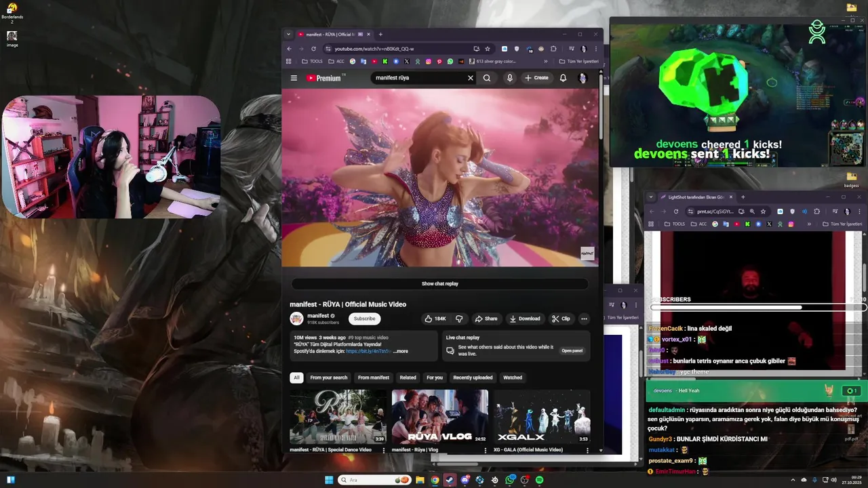Reload the YouTube page
This screenshot has width=868, height=488.
pos(313,49)
